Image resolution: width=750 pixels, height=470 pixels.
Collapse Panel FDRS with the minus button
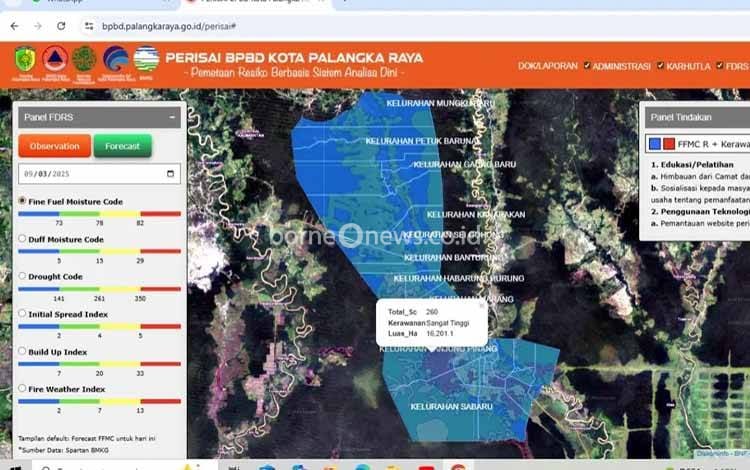(x=172, y=117)
